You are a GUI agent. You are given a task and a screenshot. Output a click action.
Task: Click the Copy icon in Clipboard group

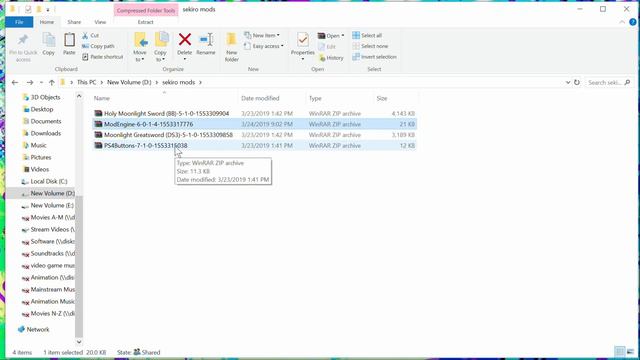point(49,40)
